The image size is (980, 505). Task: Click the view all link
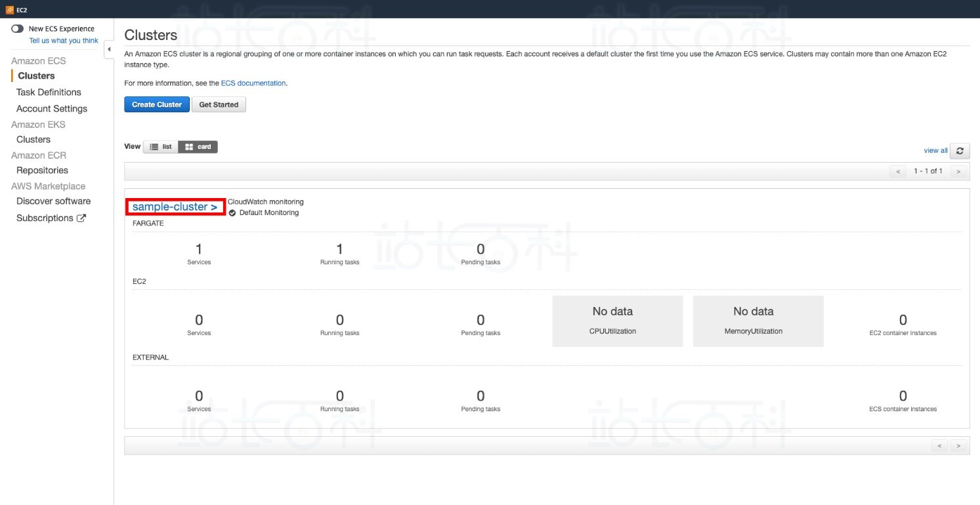(935, 151)
